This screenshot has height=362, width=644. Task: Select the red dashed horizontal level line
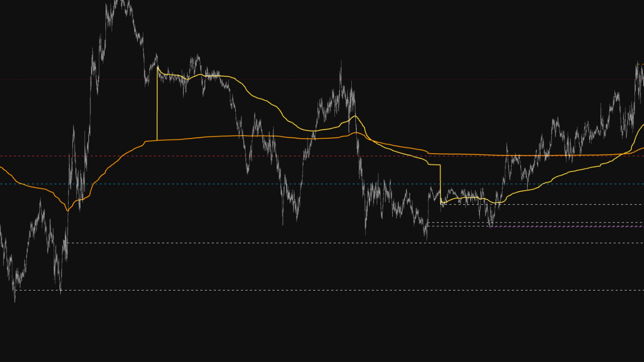point(322,156)
